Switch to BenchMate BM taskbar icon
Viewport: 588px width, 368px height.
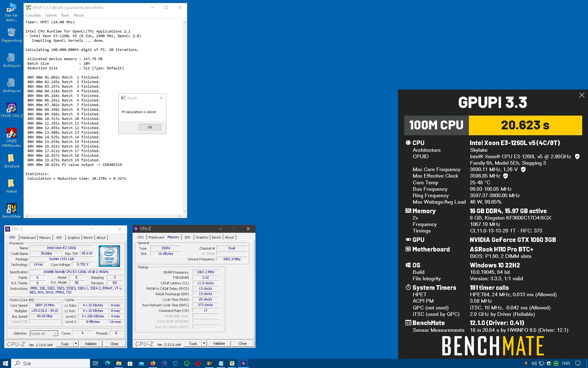pos(209,363)
